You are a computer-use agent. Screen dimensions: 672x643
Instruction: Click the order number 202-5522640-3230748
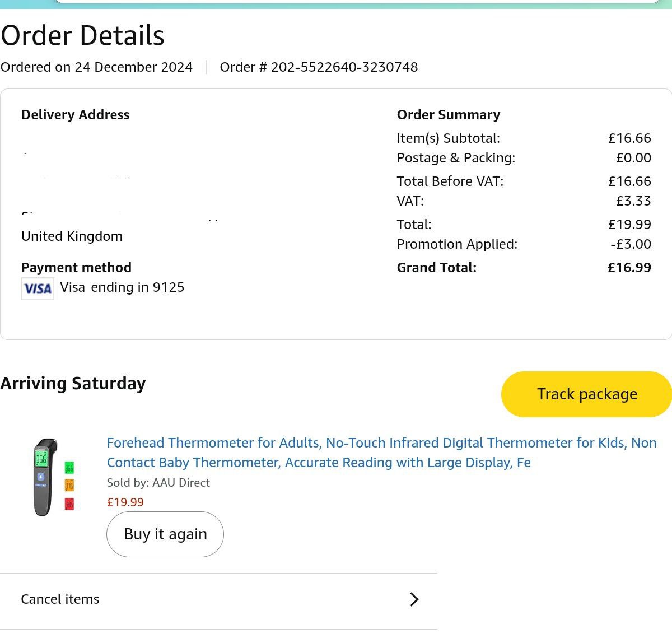(x=344, y=67)
